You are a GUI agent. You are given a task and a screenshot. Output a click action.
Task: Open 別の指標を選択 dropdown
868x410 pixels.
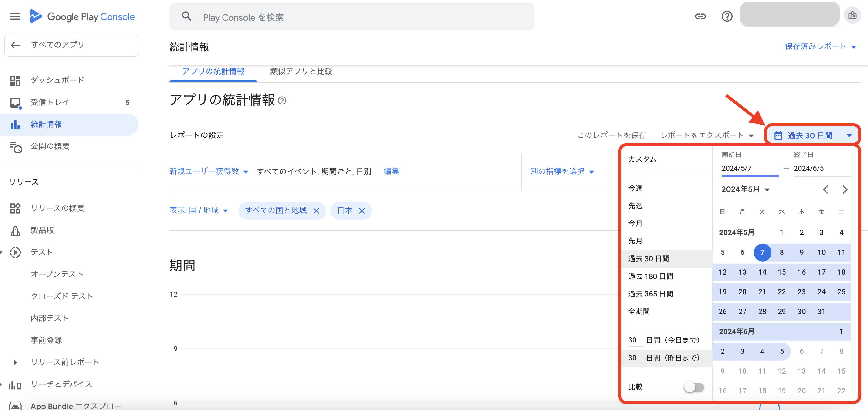pyautogui.click(x=562, y=171)
